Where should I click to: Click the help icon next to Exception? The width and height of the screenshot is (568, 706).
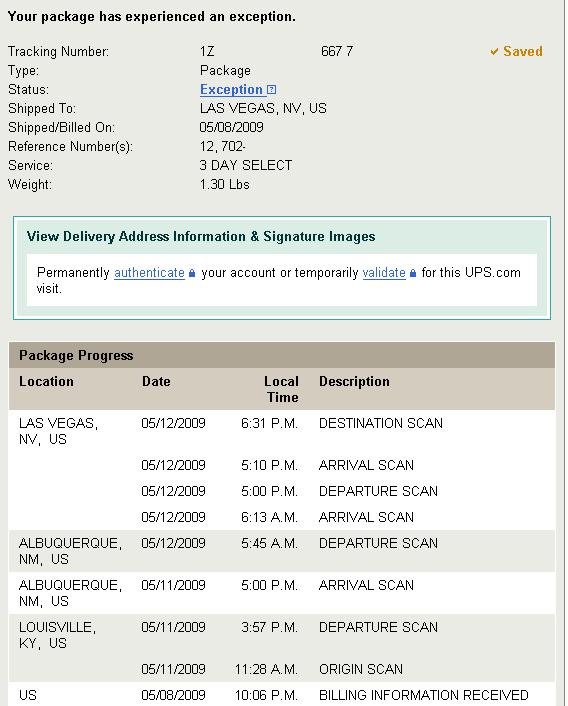click(271, 90)
